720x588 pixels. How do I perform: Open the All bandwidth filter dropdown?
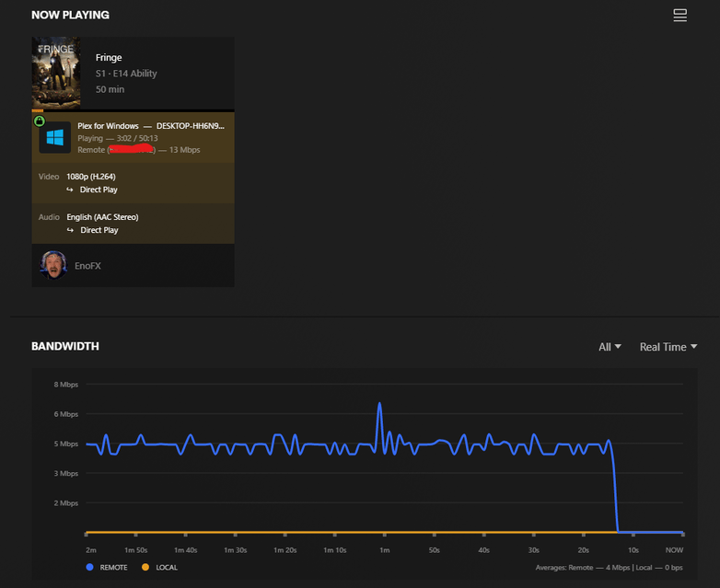[x=610, y=347]
